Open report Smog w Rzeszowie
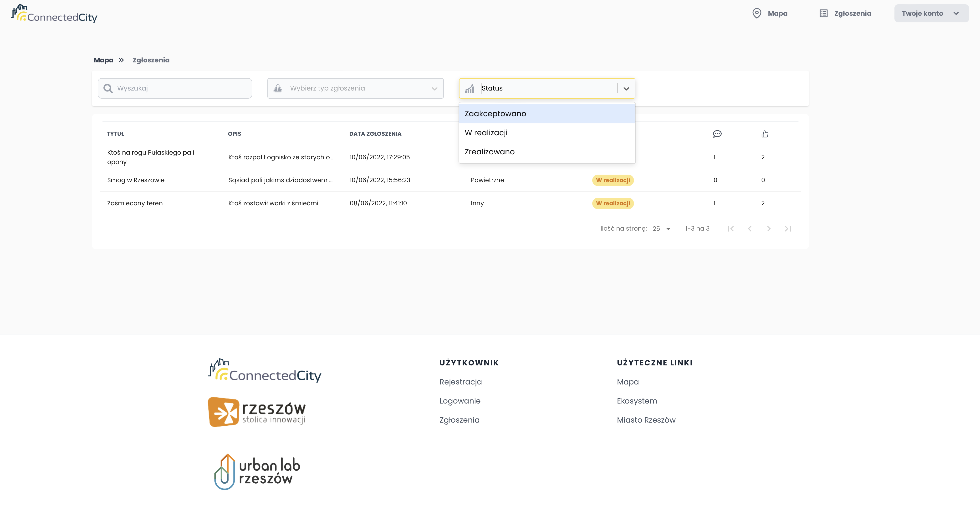The image size is (980, 505). pos(136,180)
